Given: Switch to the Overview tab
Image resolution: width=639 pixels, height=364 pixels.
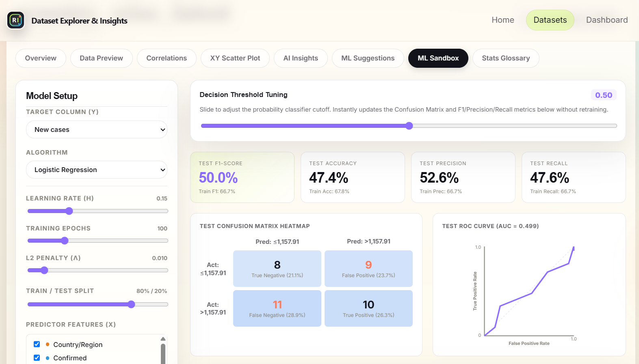Looking at the screenshot, I should click(x=41, y=58).
